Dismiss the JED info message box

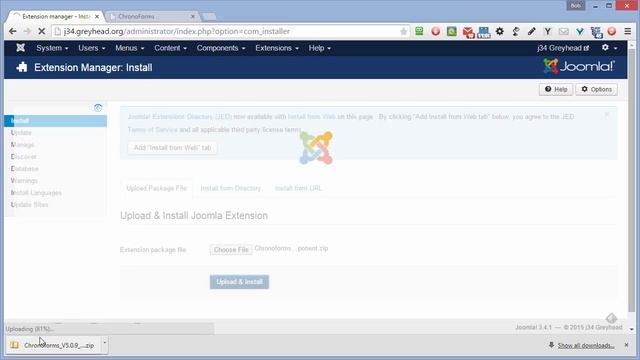[x=607, y=115]
